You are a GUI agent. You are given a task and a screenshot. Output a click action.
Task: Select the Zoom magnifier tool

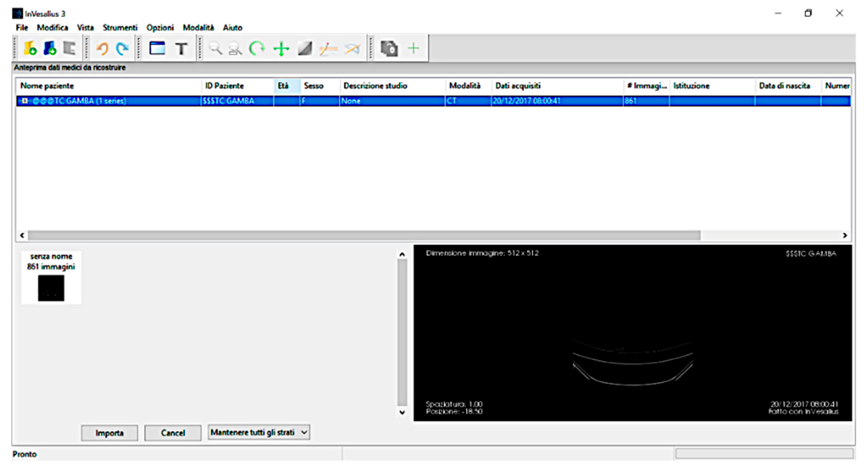(215, 49)
